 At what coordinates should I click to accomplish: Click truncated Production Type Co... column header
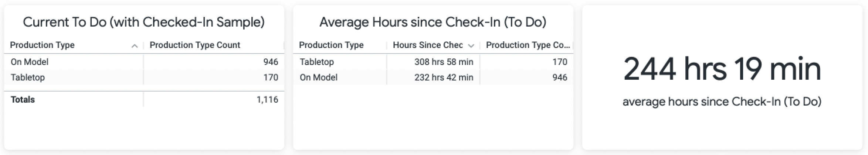click(x=528, y=45)
